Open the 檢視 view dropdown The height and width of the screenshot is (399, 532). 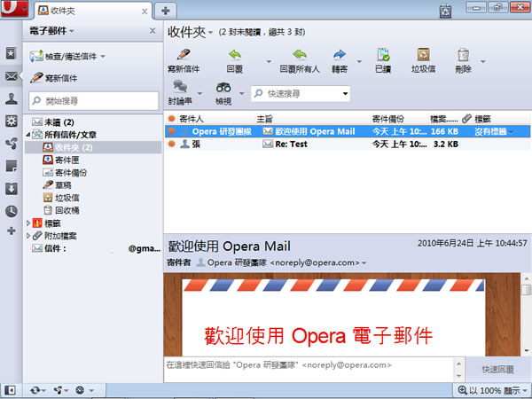(x=227, y=92)
